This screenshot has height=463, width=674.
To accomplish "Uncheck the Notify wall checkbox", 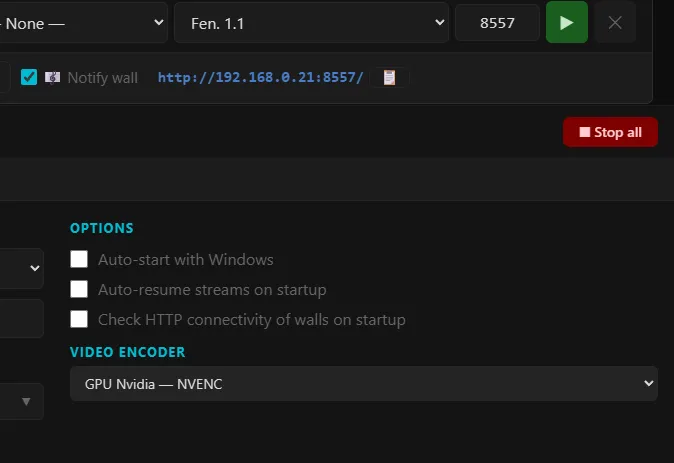I will (29, 77).
